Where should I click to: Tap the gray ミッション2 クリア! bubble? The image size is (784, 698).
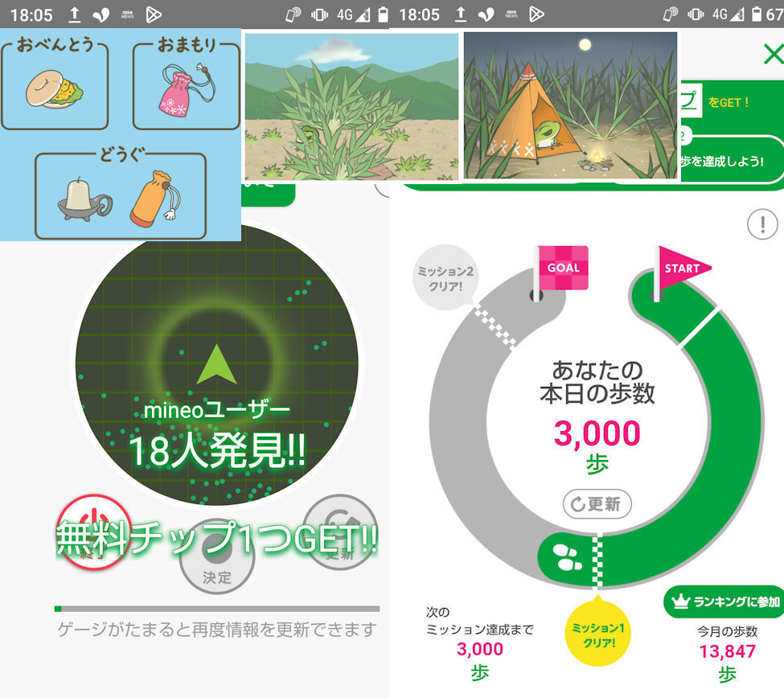click(x=445, y=278)
